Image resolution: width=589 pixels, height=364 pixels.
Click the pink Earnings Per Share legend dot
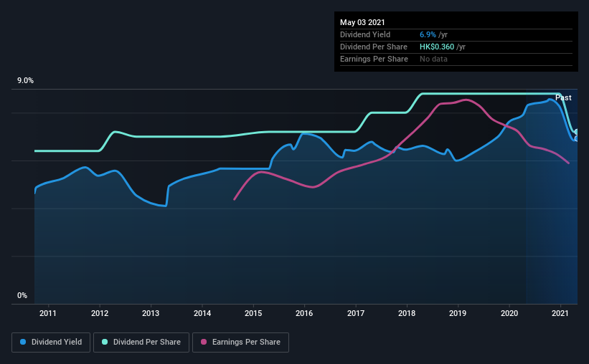click(204, 342)
